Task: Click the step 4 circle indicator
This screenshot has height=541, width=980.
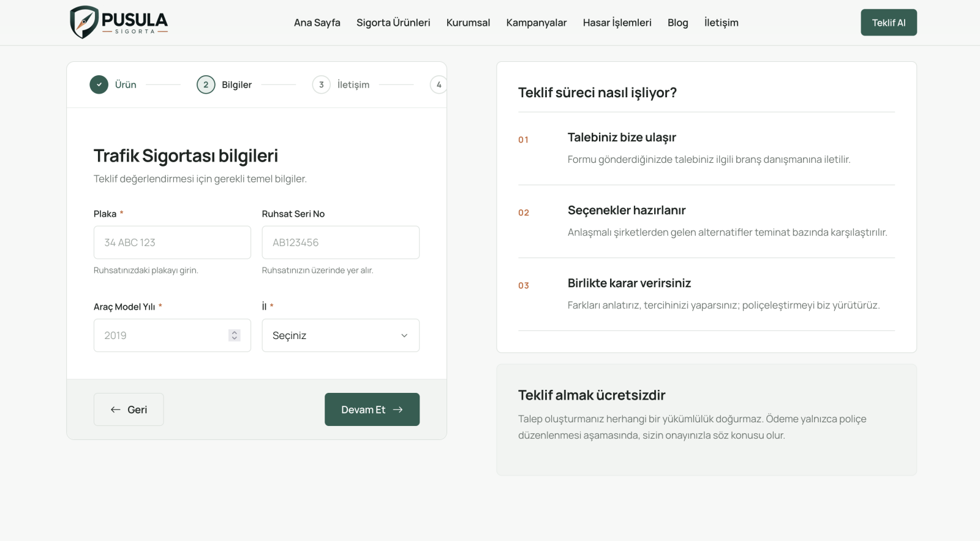Action: [x=439, y=84]
